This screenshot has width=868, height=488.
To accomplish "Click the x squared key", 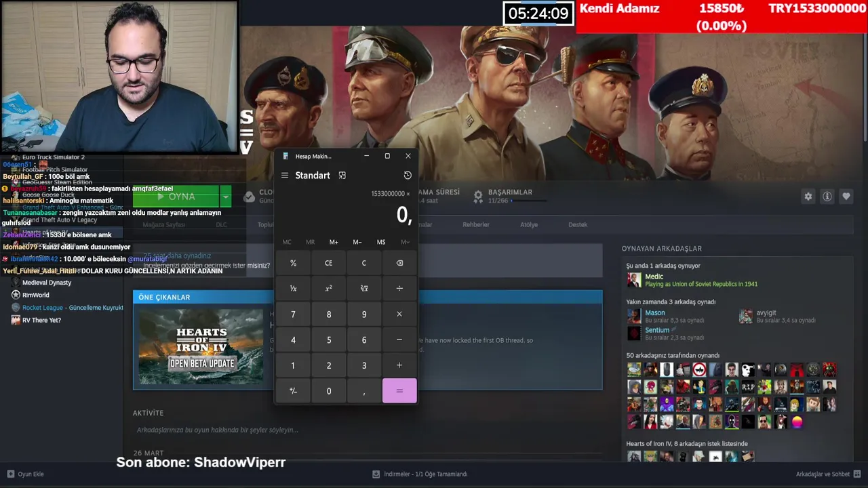I will 328,289.
